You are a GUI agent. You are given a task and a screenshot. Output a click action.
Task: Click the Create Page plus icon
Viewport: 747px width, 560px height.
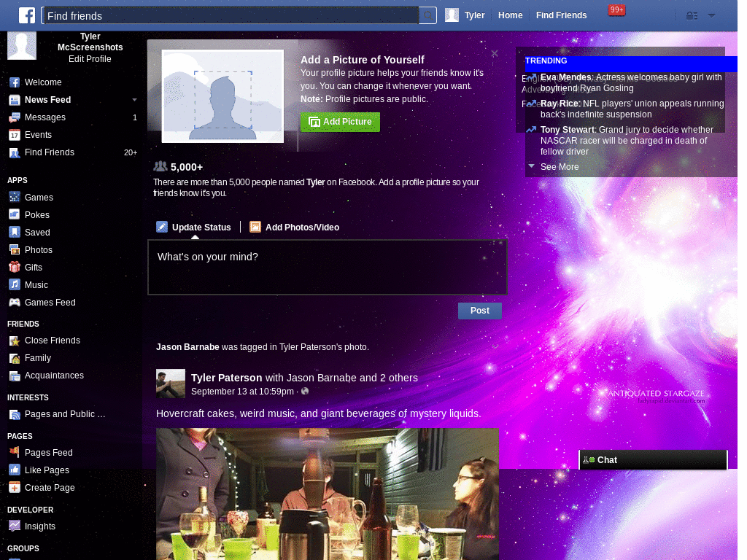(15, 488)
